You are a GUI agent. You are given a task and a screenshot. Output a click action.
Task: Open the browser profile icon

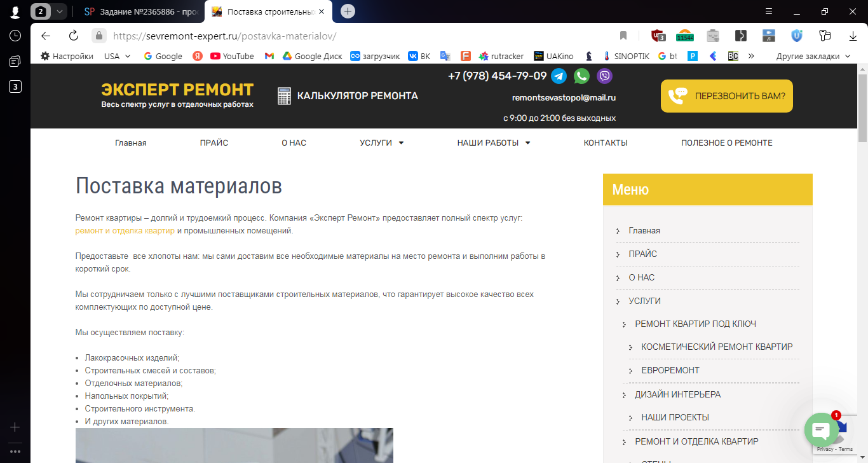point(15,11)
